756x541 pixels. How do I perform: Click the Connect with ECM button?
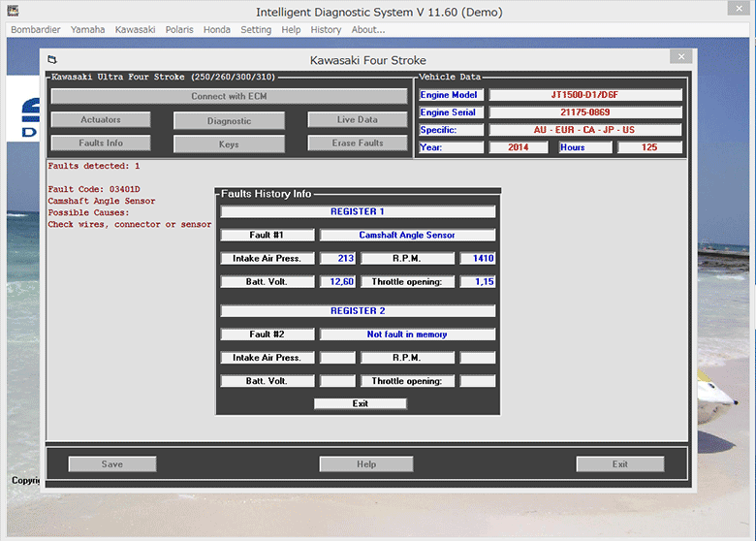pyautogui.click(x=229, y=96)
